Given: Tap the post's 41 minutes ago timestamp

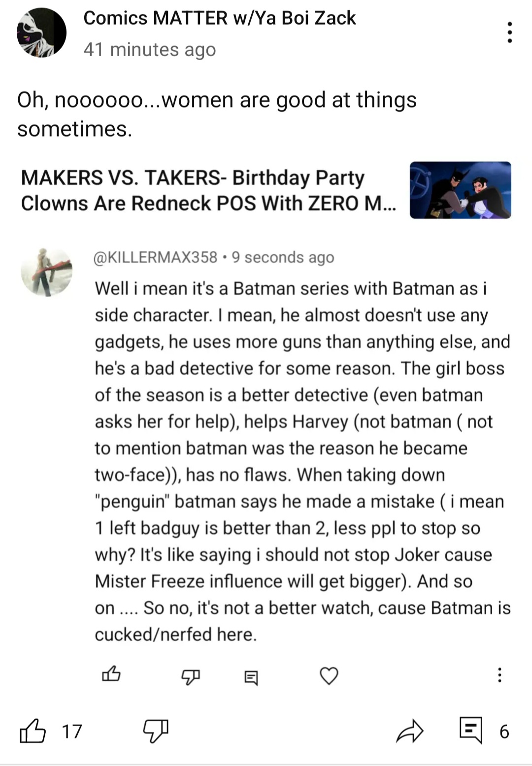Looking at the screenshot, I should tap(150, 50).
